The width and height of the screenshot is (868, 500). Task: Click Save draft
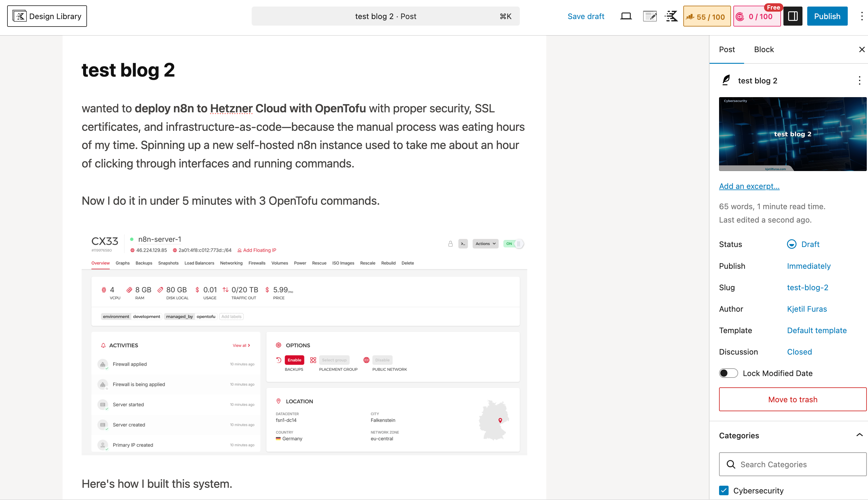[586, 16]
